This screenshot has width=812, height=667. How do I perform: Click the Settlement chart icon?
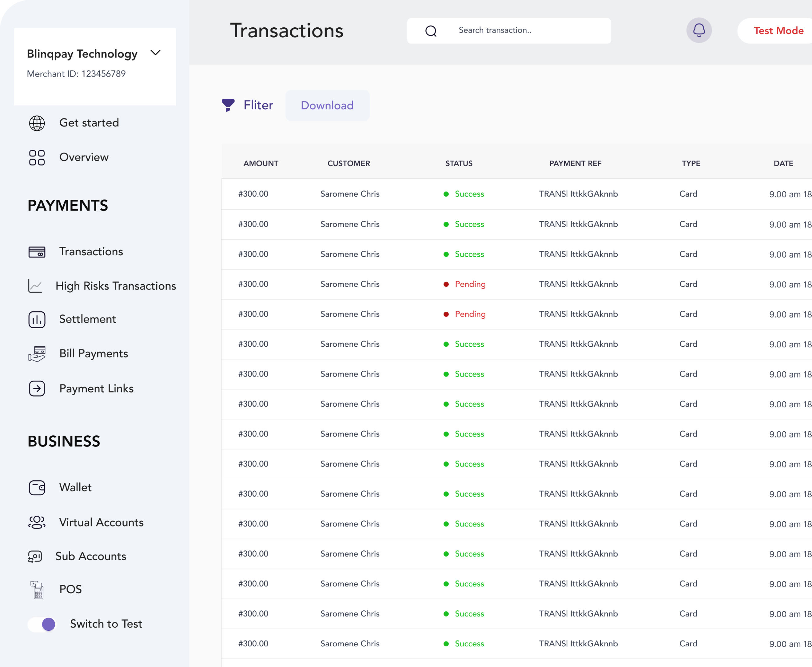(x=37, y=319)
